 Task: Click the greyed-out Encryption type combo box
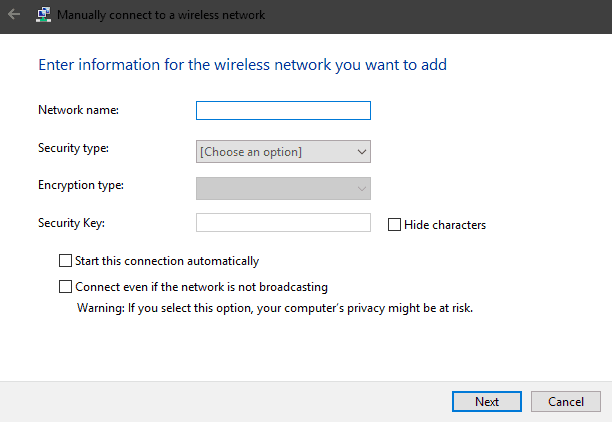tap(274, 188)
